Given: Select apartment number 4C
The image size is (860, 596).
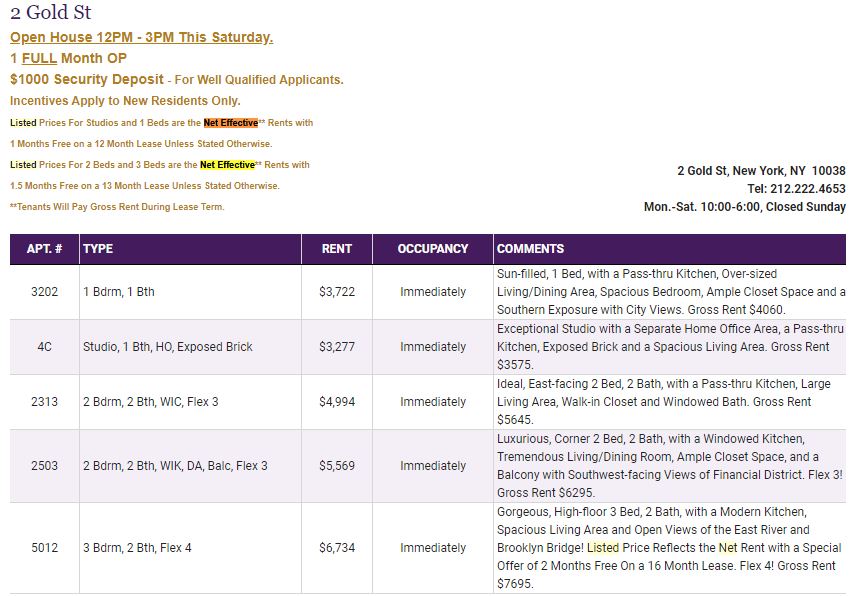Looking at the screenshot, I should (x=44, y=347).
